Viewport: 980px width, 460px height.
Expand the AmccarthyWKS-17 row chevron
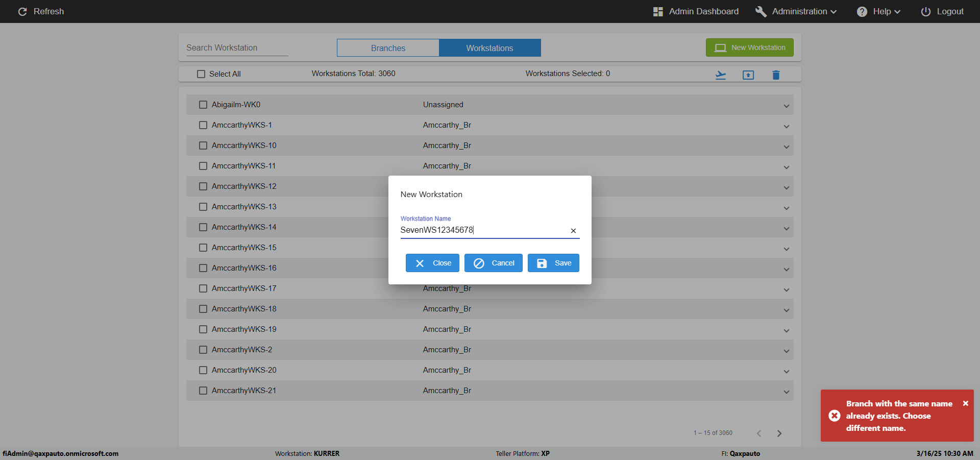pyautogui.click(x=787, y=290)
